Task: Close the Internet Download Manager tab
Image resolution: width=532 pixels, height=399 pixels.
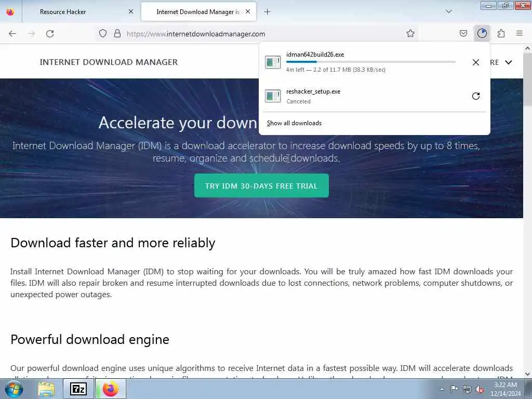Action: pos(248,11)
